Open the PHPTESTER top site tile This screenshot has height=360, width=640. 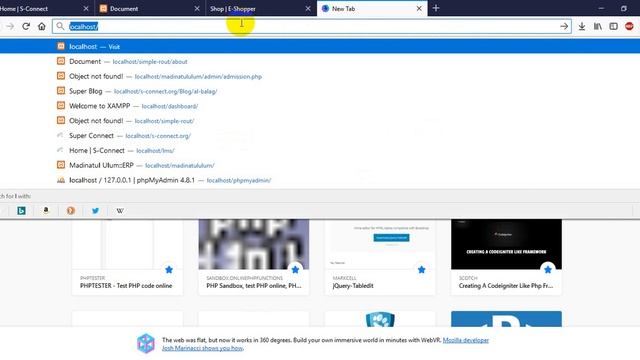[127, 257]
